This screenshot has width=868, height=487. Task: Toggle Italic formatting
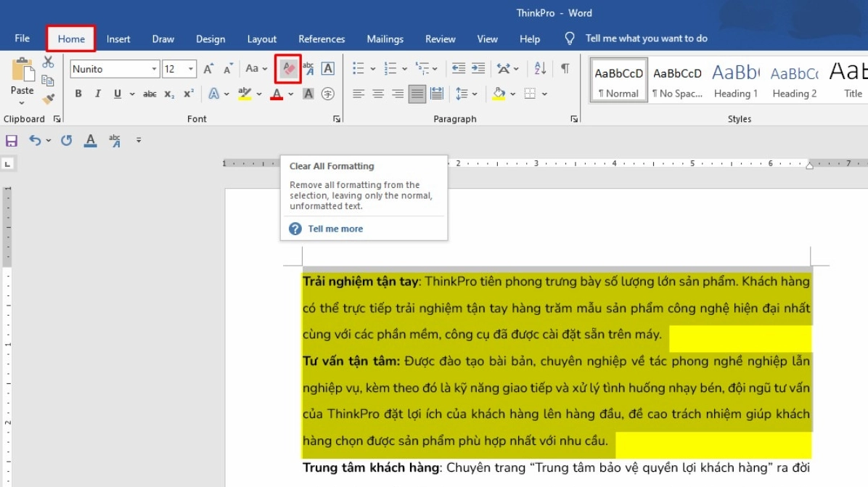[x=98, y=94]
